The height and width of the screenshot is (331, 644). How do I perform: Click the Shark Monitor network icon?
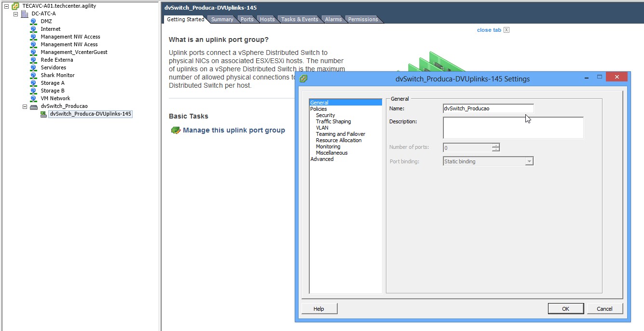click(x=33, y=75)
